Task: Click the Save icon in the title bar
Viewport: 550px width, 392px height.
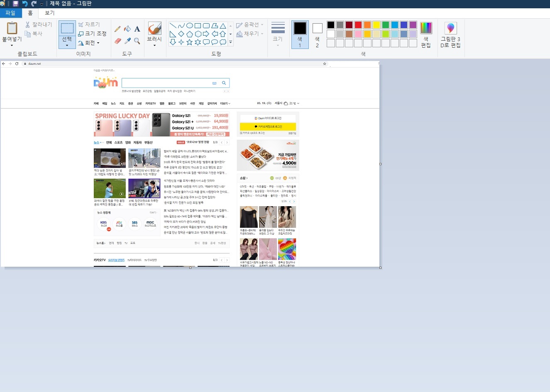Action: pyautogui.click(x=16, y=4)
